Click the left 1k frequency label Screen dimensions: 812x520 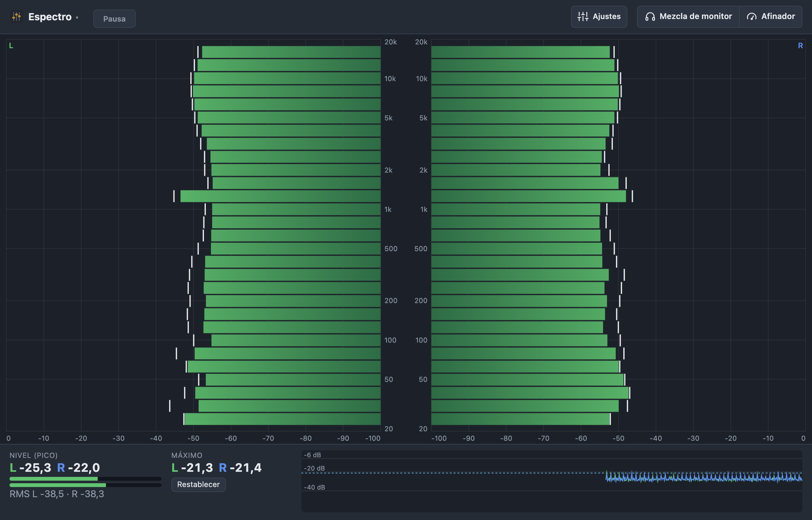click(388, 210)
